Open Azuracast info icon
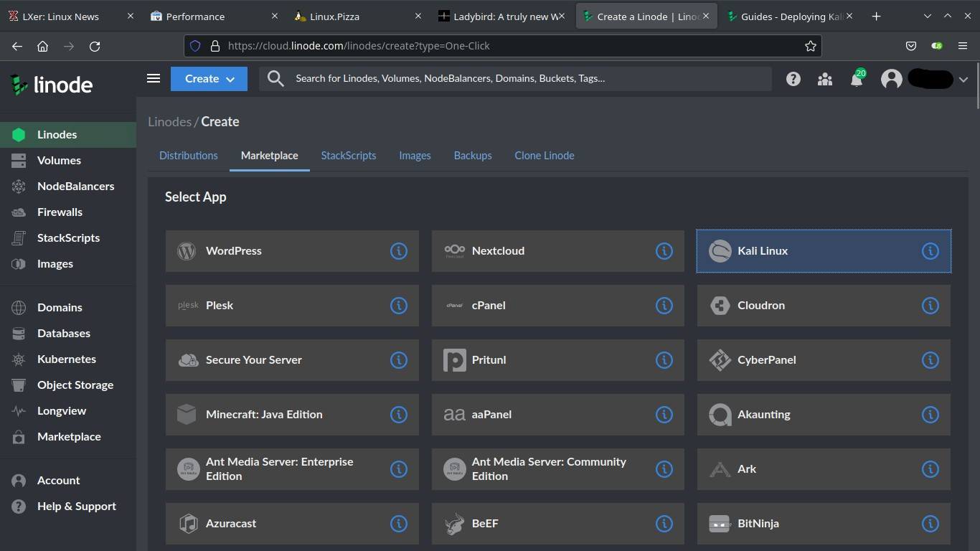Screen dimensions: 980x551 click(399, 524)
